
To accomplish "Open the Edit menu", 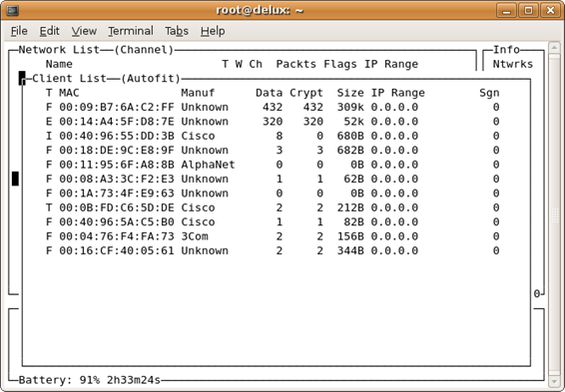I will [x=49, y=31].
